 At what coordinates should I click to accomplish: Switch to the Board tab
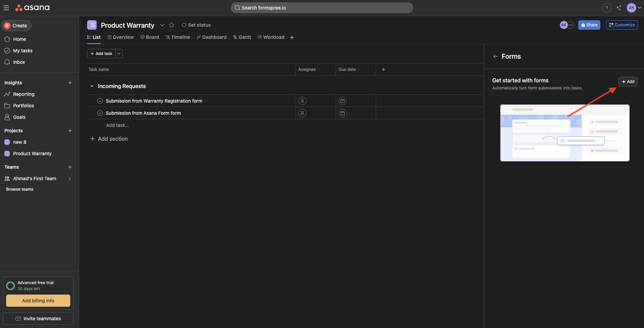coord(150,37)
